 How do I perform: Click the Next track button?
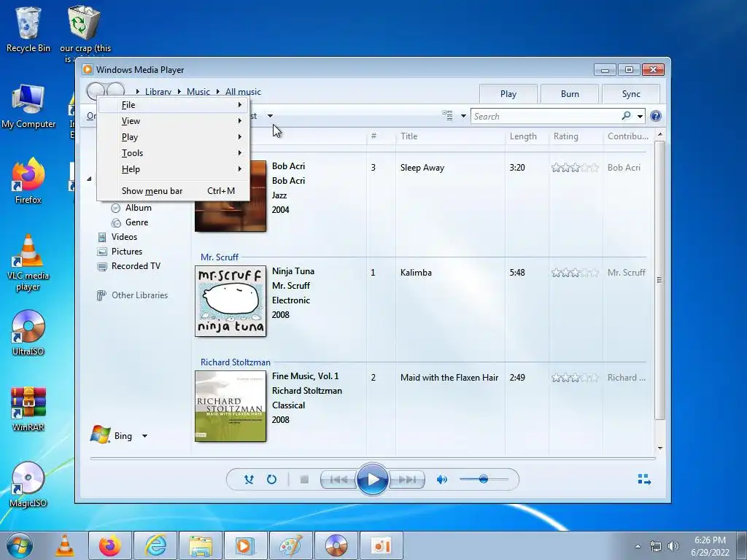point(406,480)
